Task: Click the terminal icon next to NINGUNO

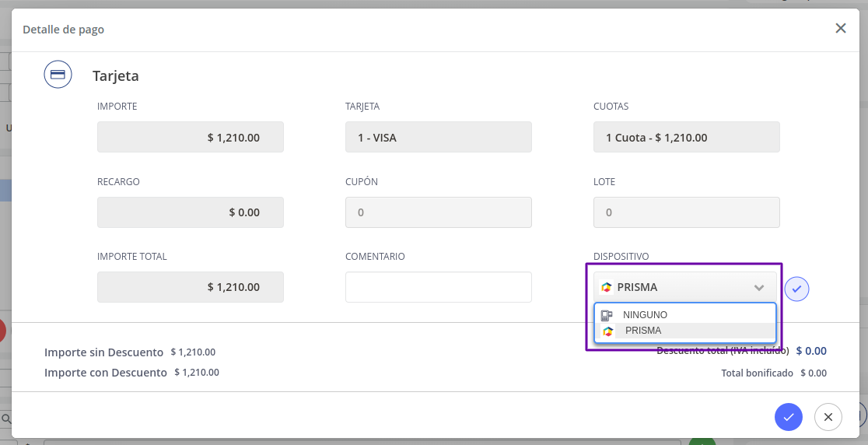Action: [607, 315]
